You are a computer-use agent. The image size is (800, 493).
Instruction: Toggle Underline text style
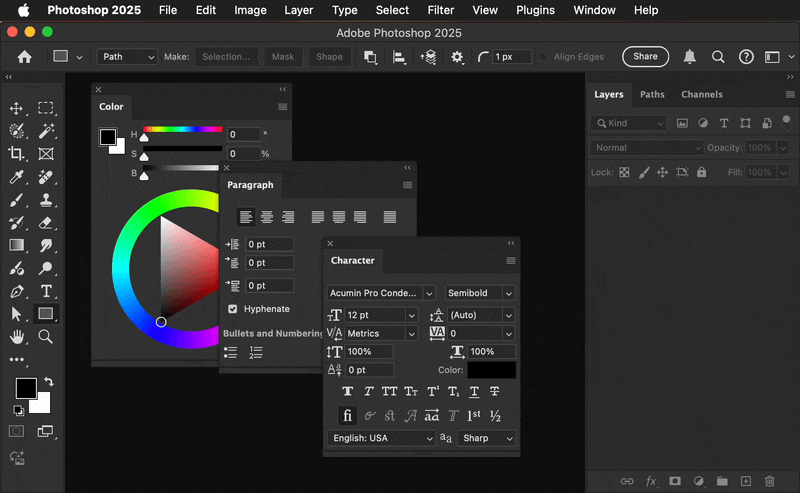click(x=474, y=391)
